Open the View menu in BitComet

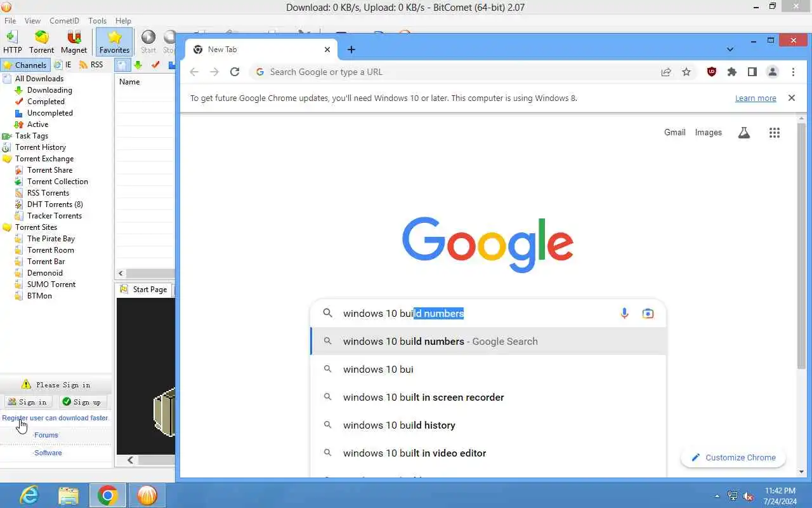pyautogui.click(x=32, y=21)
